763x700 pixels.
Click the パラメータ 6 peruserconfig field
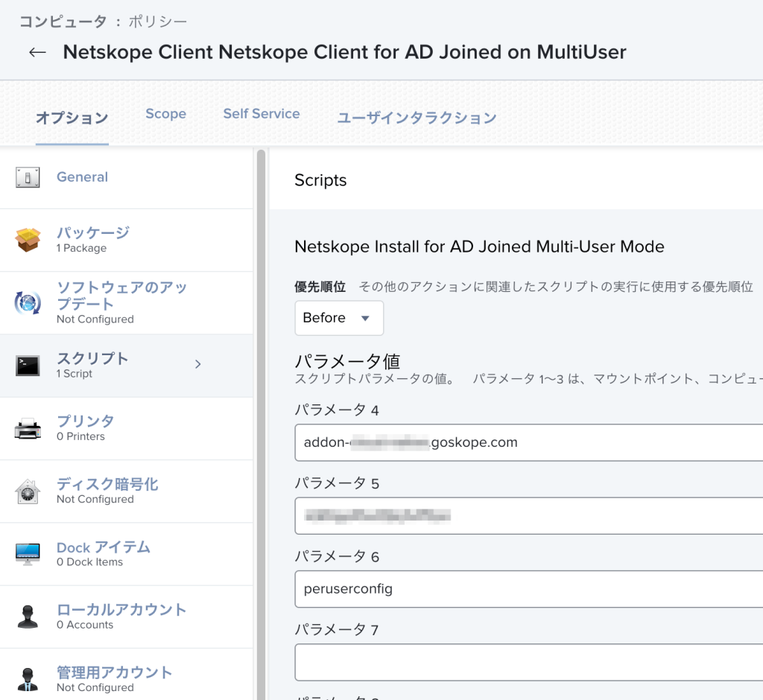[529, 589]
